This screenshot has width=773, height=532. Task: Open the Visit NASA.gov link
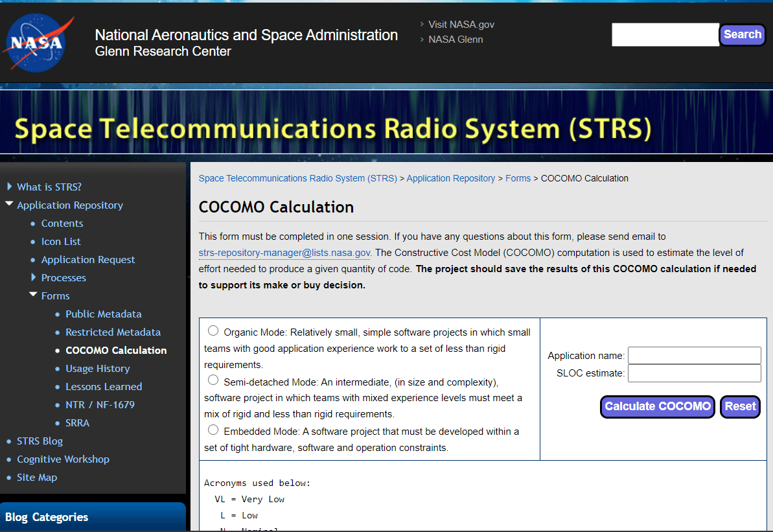click(x=461, y=25)
